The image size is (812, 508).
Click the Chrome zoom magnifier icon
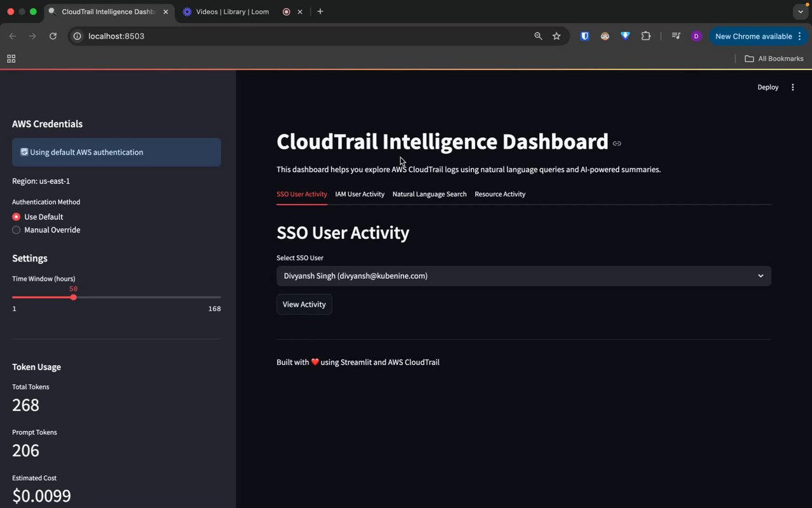(538, 36)
